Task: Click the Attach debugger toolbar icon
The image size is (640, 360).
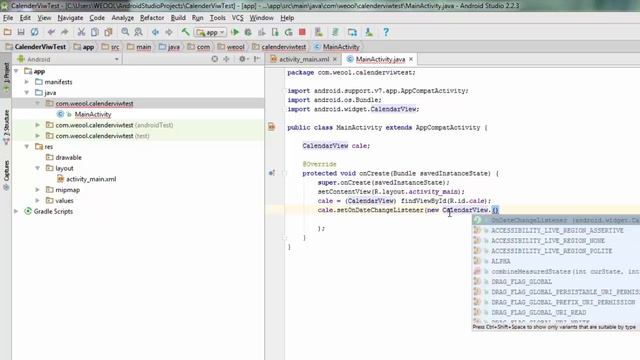Action: click(x=275, y=32)
